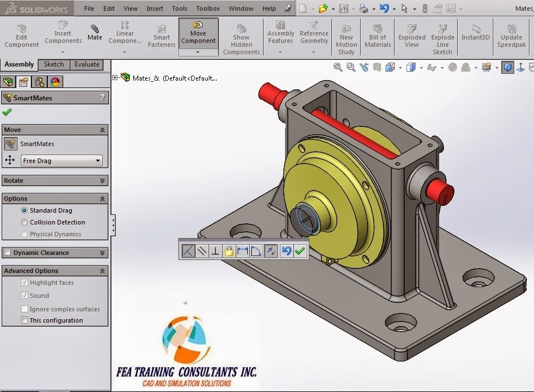Confirm the mate with green checkmark in popup
The width and height of the screenshot is (534, 392).
[x=300, y=251]
